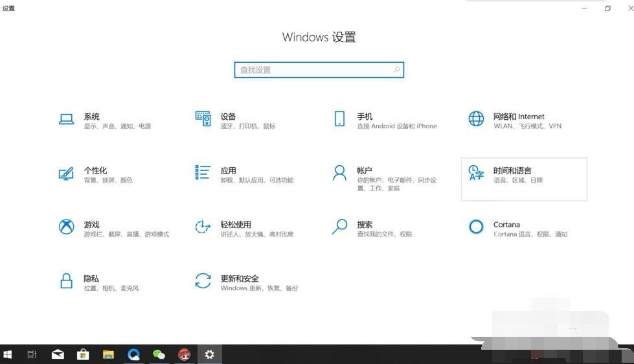Click 连接 Android 设备和 iPhone text

[x=396, y=126]
